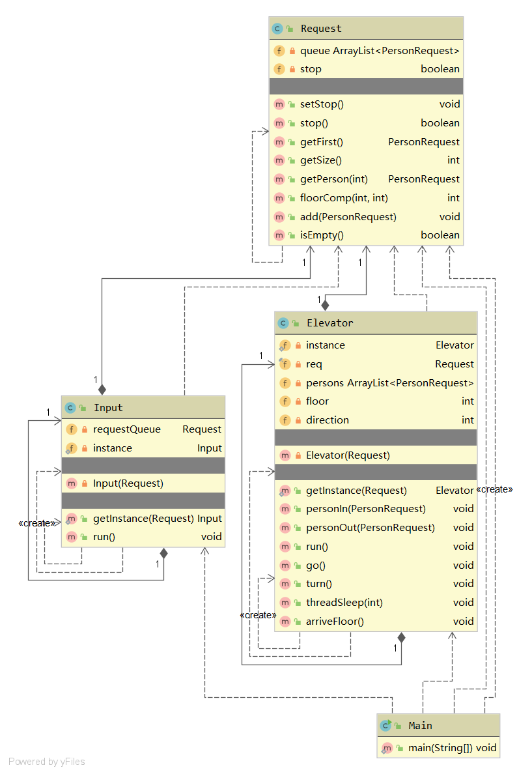Click the constructor icon of Input(Request)
The image size is (532, 774).
72,483
